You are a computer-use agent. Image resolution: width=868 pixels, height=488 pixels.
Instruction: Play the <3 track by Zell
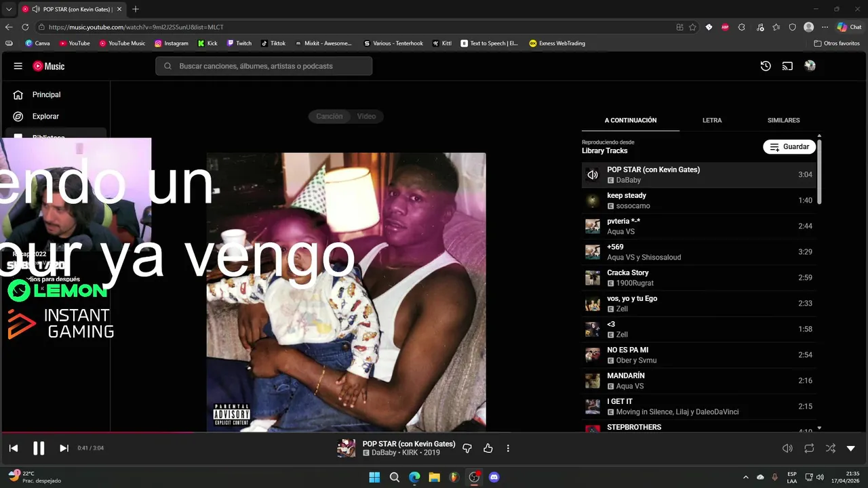click(x=698, y=329)
